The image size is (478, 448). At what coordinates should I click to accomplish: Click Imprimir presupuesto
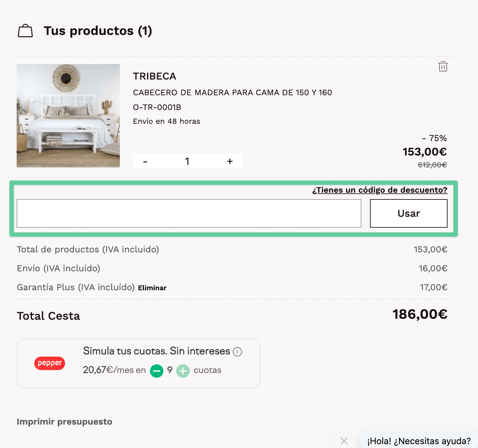pos(64,422)
